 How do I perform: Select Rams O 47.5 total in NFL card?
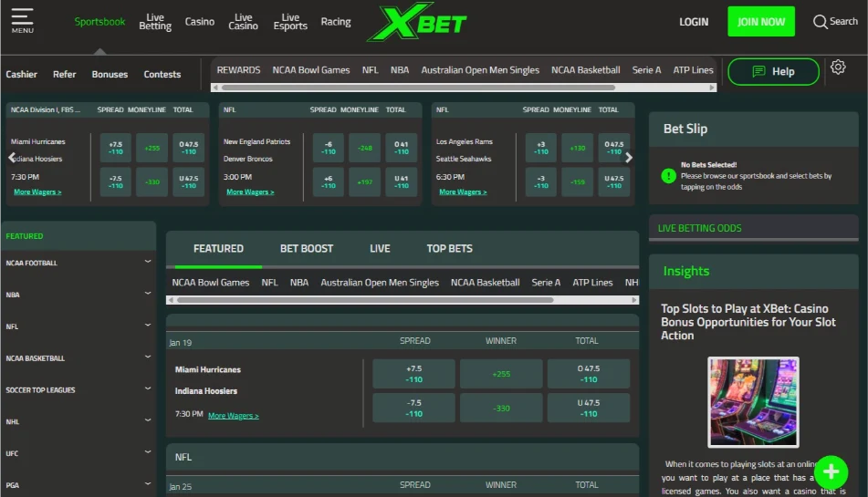614,148
